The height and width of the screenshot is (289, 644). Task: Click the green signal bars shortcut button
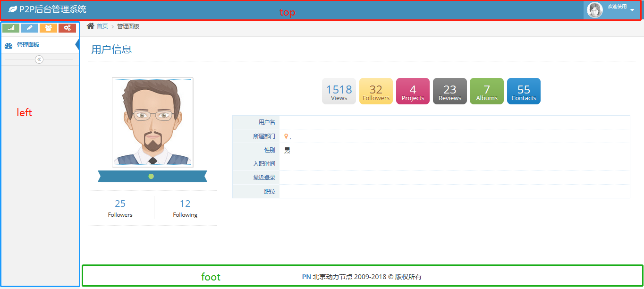[11, 28]
